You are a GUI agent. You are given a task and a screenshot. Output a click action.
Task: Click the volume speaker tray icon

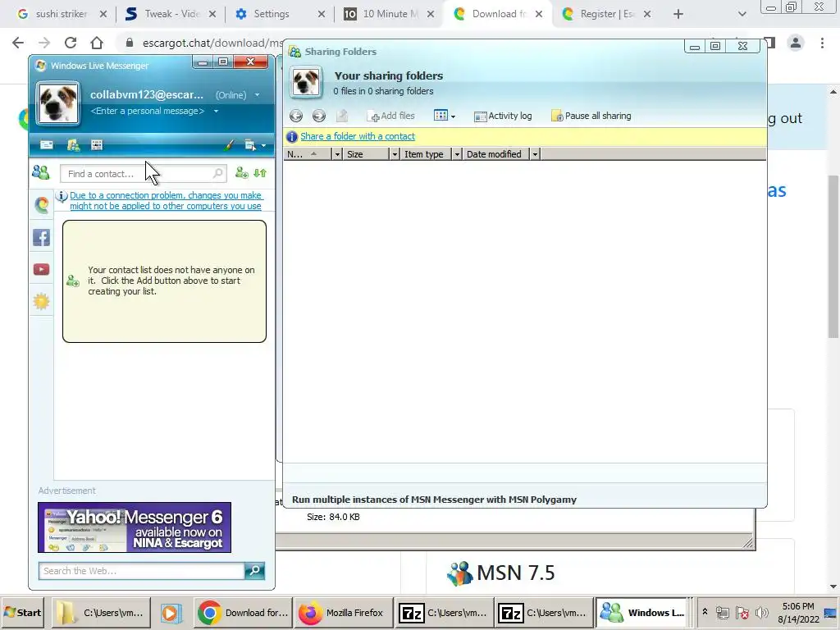pyautogui.click(x=760, y=612)
